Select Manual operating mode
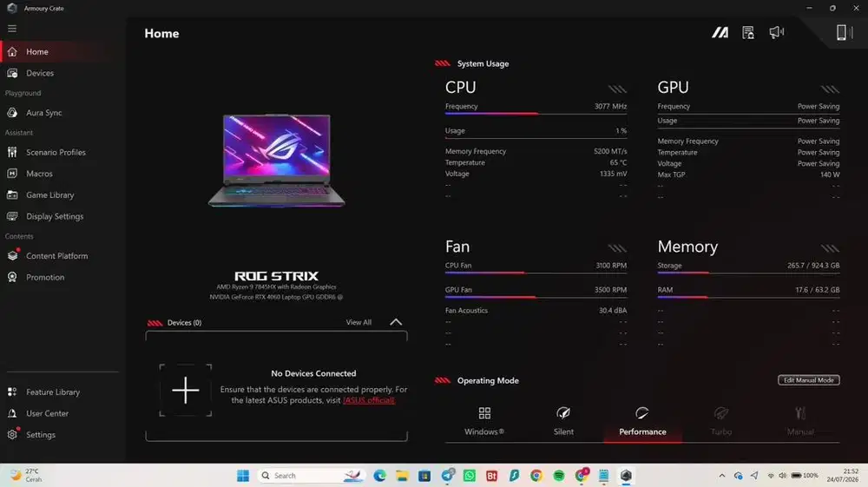 click(800, 421)
